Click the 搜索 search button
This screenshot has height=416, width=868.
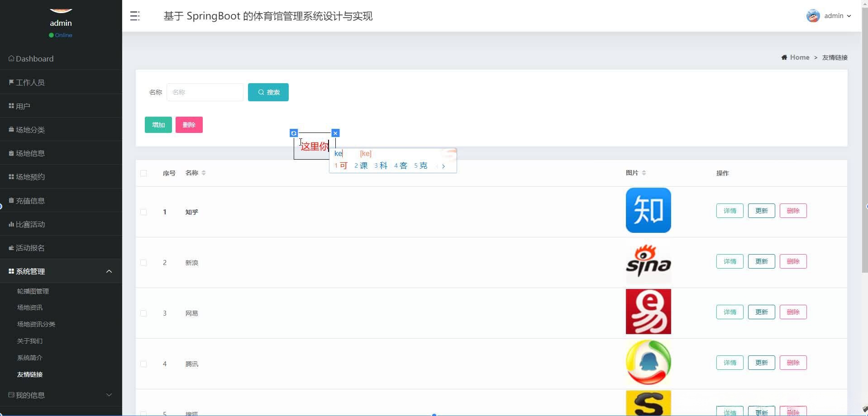[268, 92]
